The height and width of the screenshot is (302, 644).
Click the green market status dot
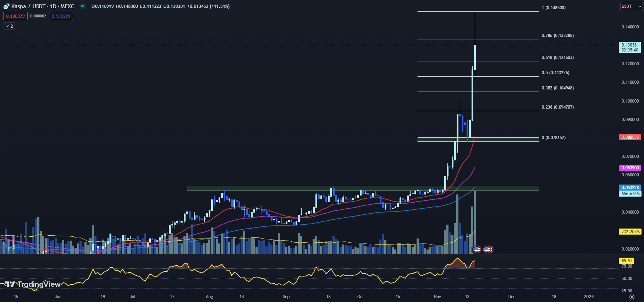(83, 6)
